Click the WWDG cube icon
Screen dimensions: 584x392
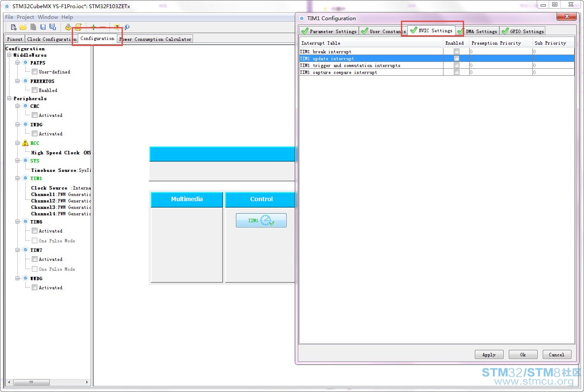pos(25,279)
